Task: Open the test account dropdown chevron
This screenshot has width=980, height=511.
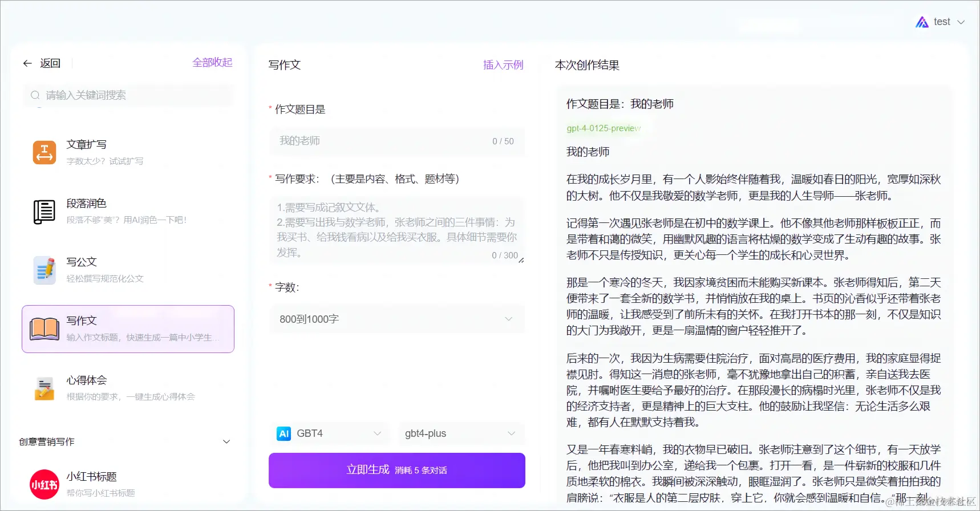Action: (x=961, y=22)
